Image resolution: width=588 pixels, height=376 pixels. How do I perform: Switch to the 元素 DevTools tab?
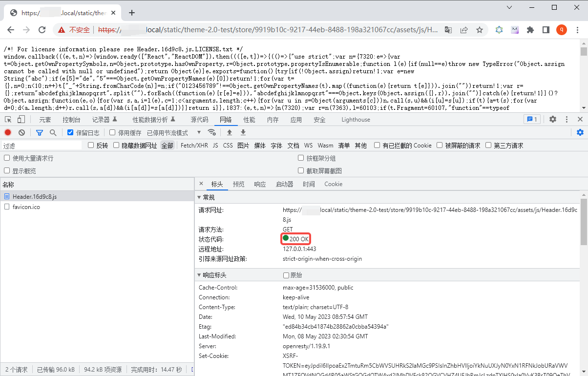pos(45,119)
